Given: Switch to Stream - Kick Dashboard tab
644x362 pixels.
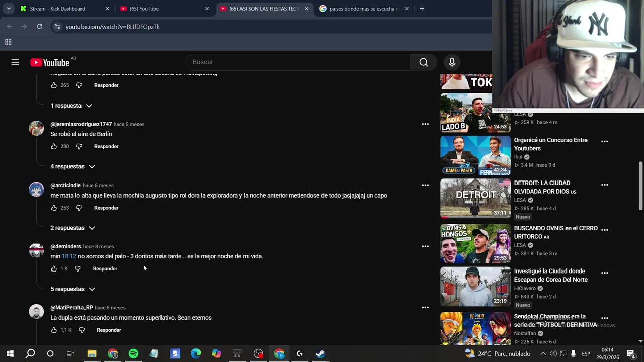Looking at the screenshot, I should [x=64, y=9].
